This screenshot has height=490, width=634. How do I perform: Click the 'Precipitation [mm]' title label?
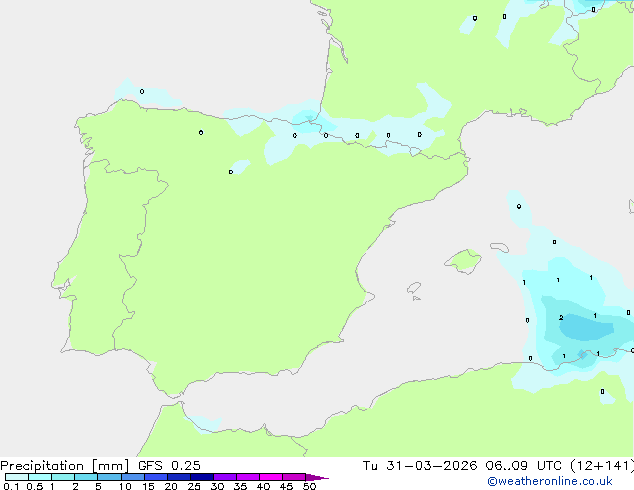click(65, 466)
